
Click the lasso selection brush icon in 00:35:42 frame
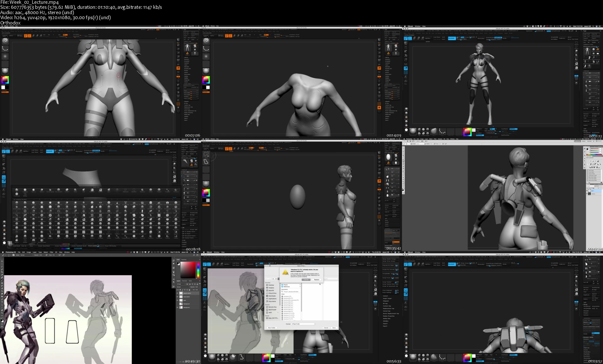pos(206,154)
